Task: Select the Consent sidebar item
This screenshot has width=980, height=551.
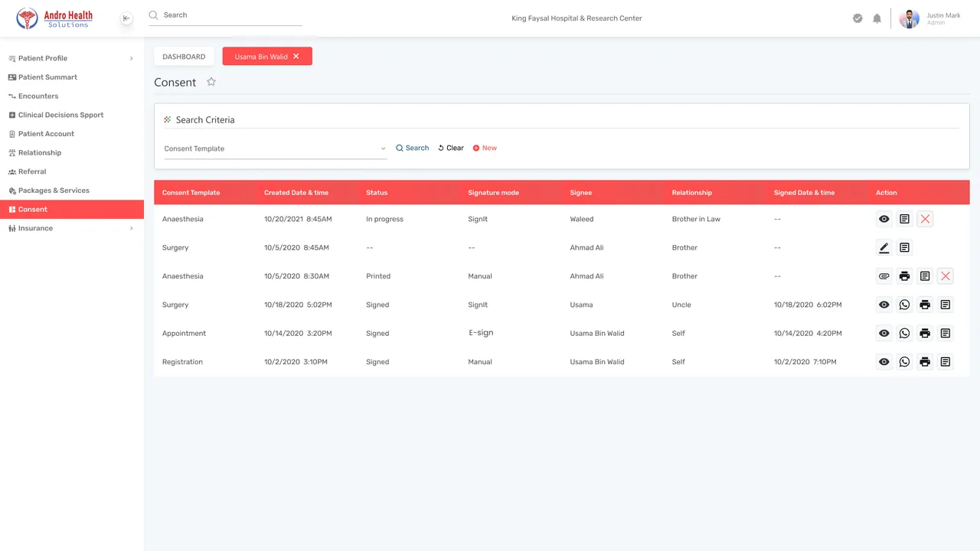Action: click(72, 210)
